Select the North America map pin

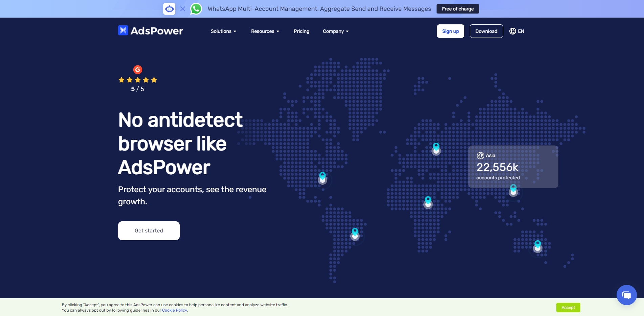point(323,178)
